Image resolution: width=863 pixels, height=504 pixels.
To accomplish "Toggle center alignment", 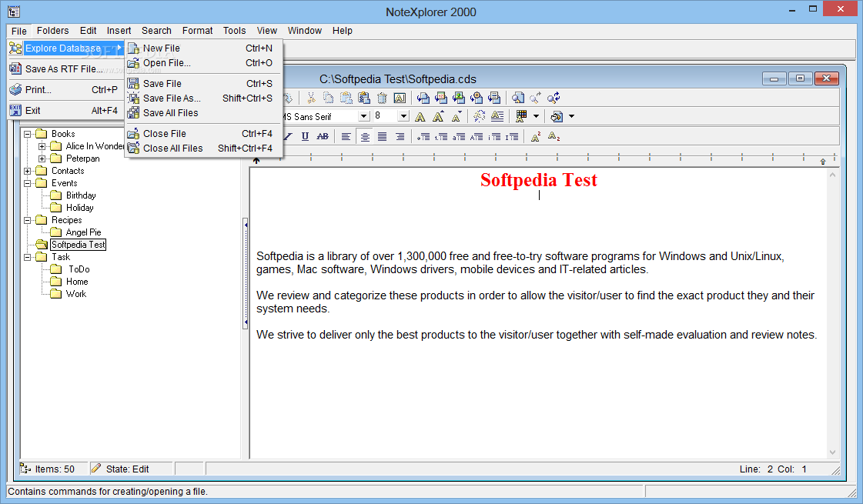I will coord(364,136).
